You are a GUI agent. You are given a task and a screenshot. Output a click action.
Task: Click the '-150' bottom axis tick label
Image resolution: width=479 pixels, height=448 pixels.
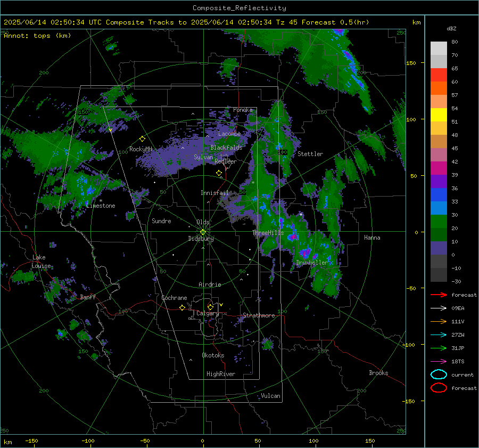(31, 441)
